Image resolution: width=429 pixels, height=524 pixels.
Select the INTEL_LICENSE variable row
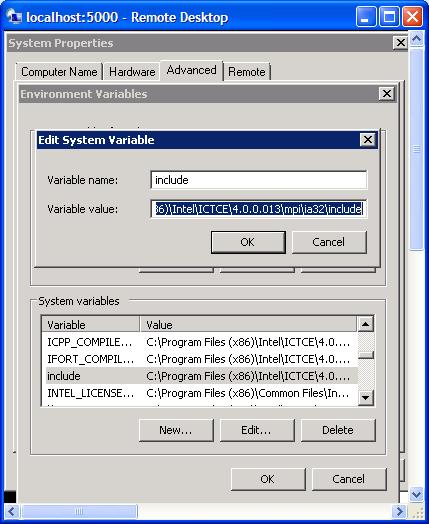point(199,393)
